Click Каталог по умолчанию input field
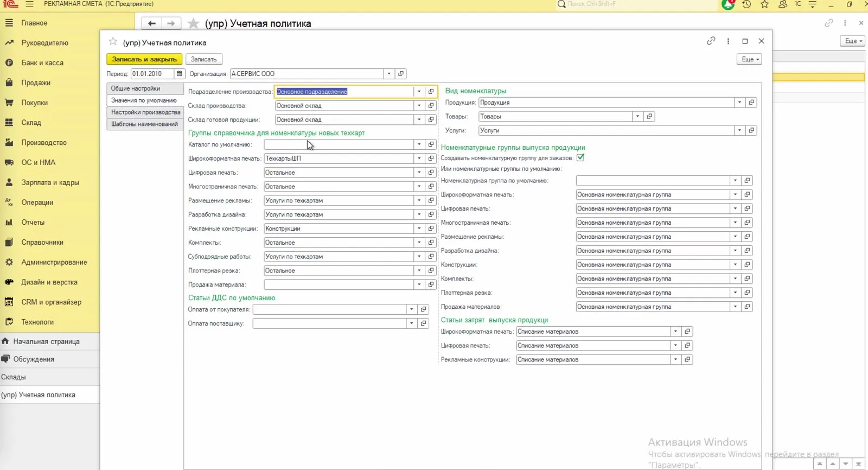This screenshot has width=868, height=470. [x=339, y=144]
